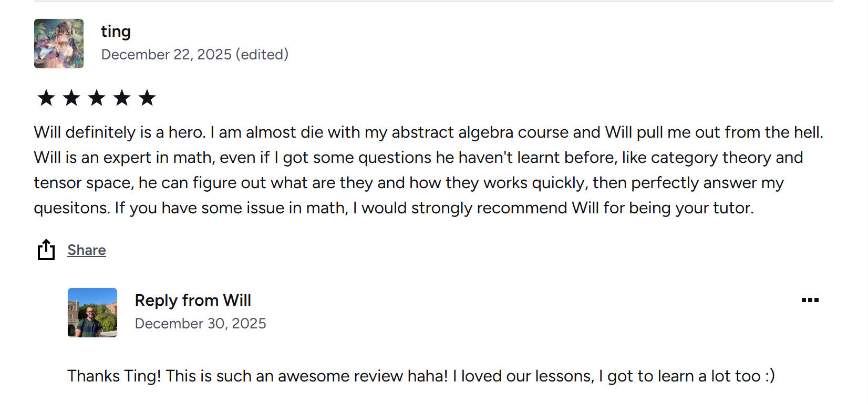Click the first rating star
This screenshot has width=868, height=403.
click(x=46, y=98)
